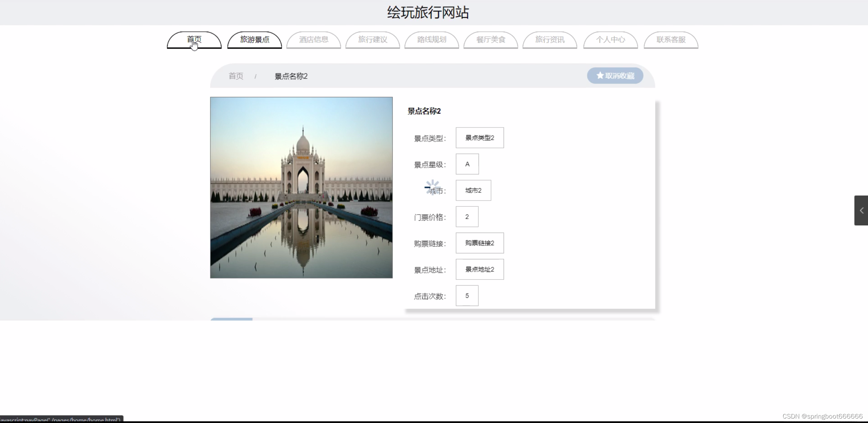Click the attraction photo of the palace
This screenshot has height=423, width=868.
(x=301, y=187)
